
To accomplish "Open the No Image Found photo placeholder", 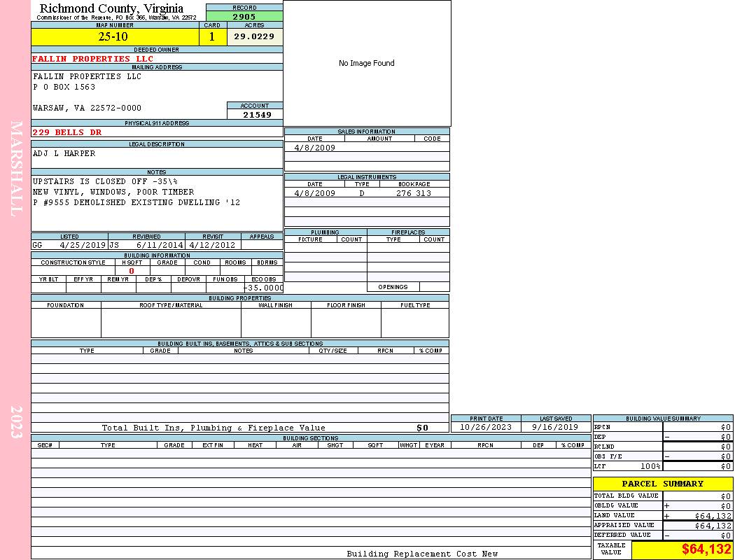I will coord(367,63).
